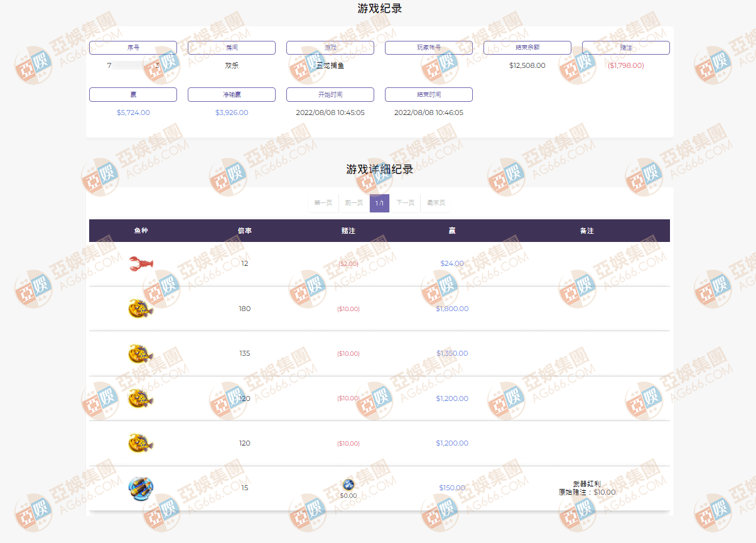Click the pufferfish icon in the 135 multiplier row
This screenshot has width=756, height=543.
click(x=141, y=354)
